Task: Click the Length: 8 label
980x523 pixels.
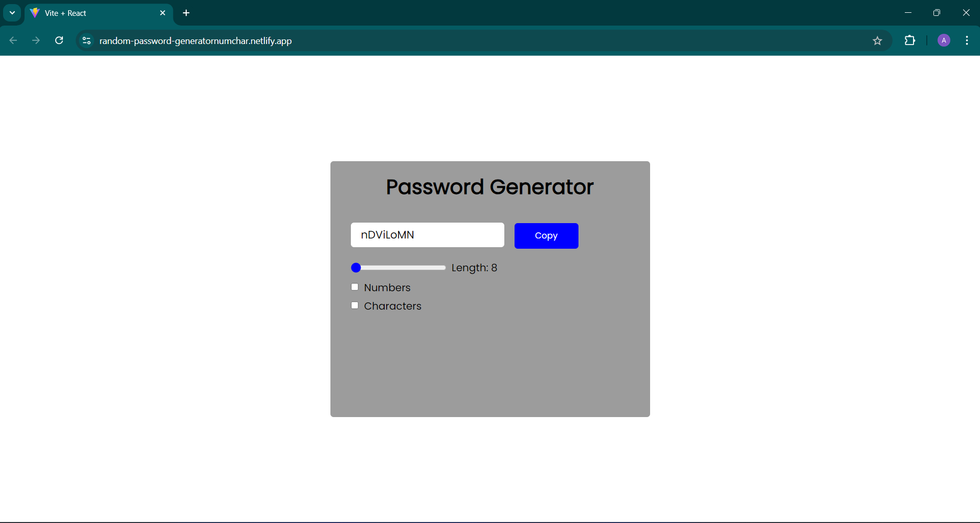Action: 474,268
